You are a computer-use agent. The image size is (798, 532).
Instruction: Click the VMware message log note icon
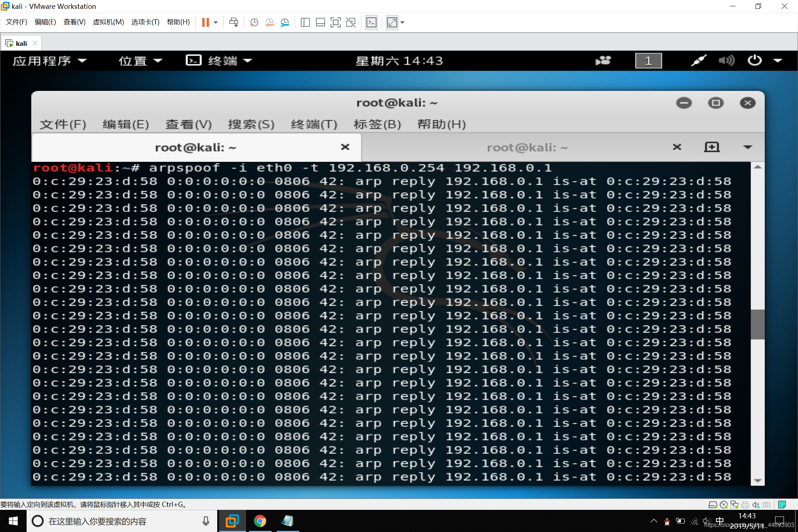(x=782, y=505)
